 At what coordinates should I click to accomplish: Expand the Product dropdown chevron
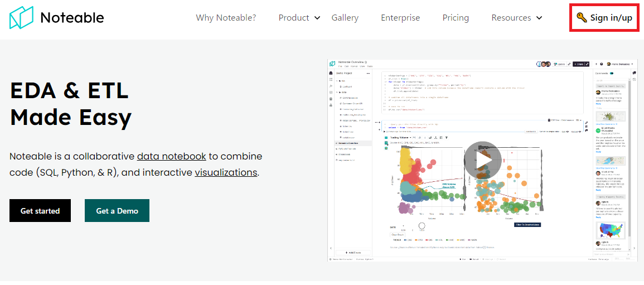click(x=317, y=18)
